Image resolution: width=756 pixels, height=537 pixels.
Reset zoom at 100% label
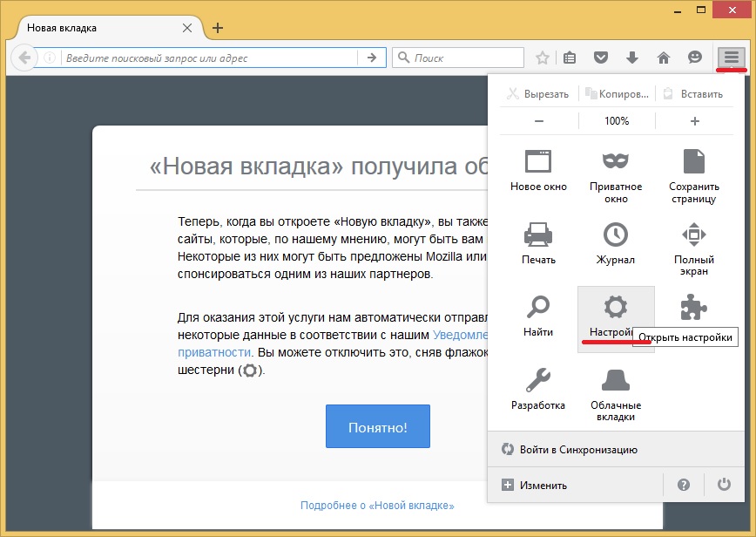pyautogui.click(x=617, y=121)
